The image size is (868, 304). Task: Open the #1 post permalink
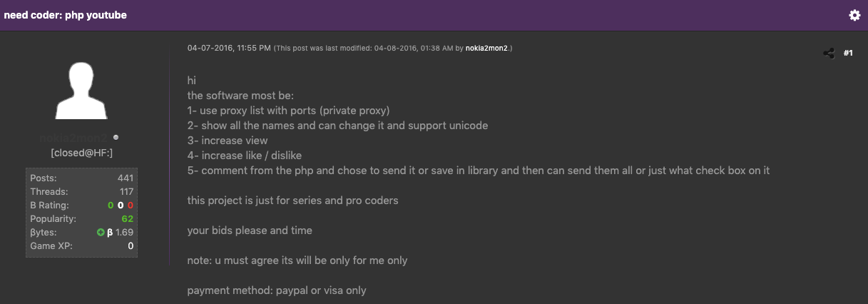pos(848,53)
